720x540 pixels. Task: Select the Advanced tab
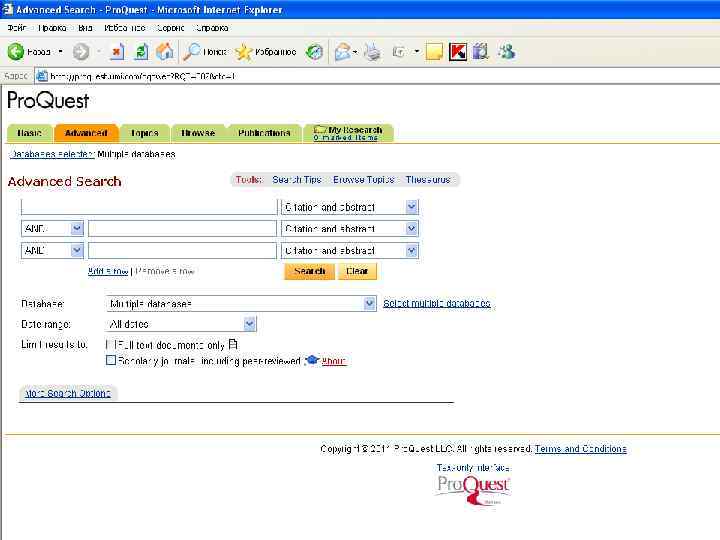pos(86,133)
